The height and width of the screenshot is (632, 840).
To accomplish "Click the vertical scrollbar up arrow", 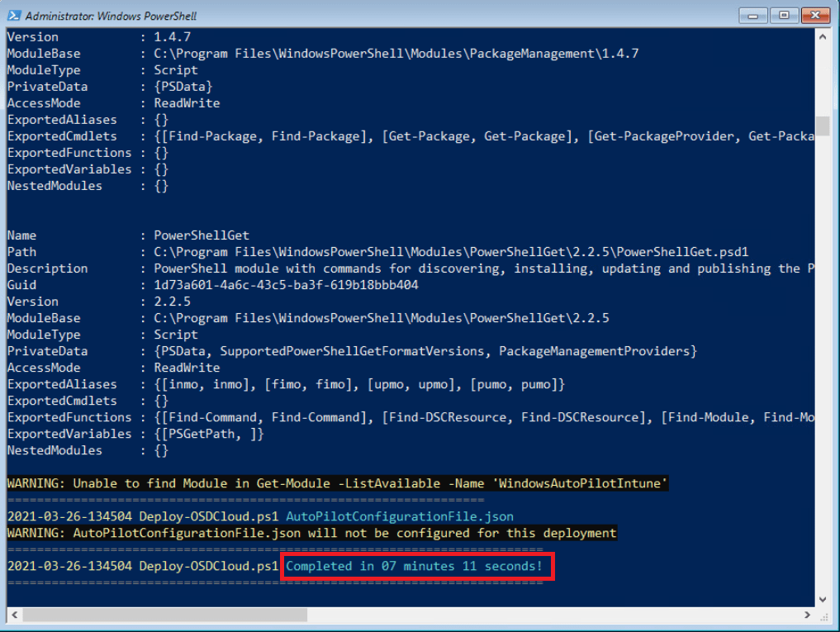I will pyautogui.click(x=823, y=37).
